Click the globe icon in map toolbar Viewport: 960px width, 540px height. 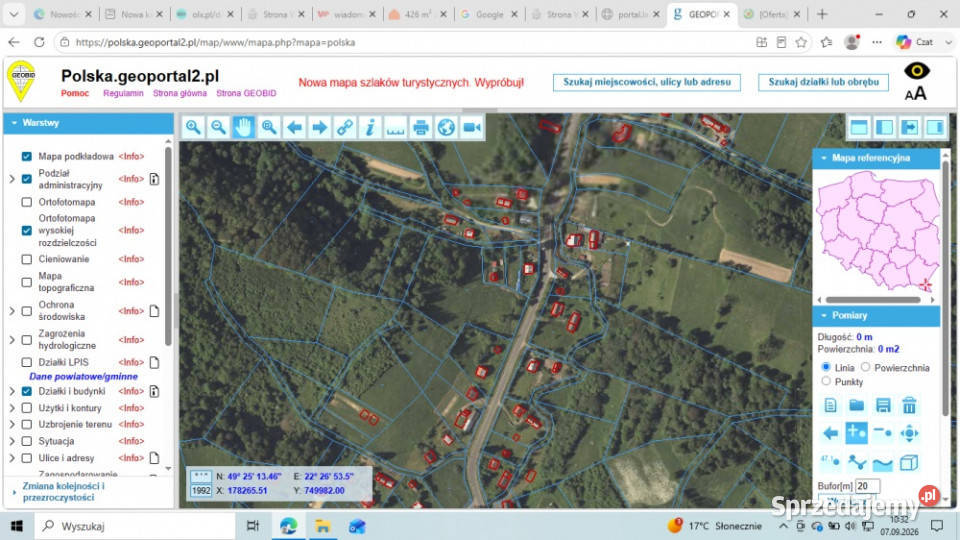[446, 127]
